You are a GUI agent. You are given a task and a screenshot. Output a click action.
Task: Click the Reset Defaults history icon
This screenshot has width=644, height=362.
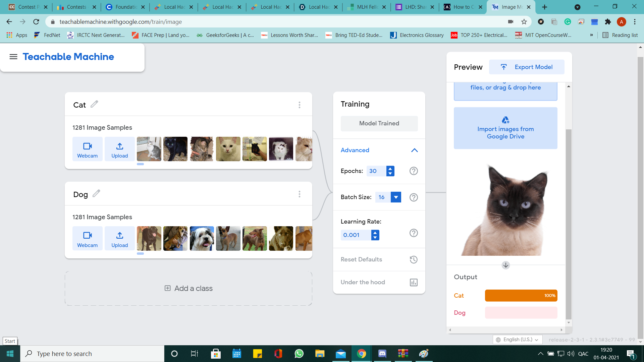(x=414, y=259)
